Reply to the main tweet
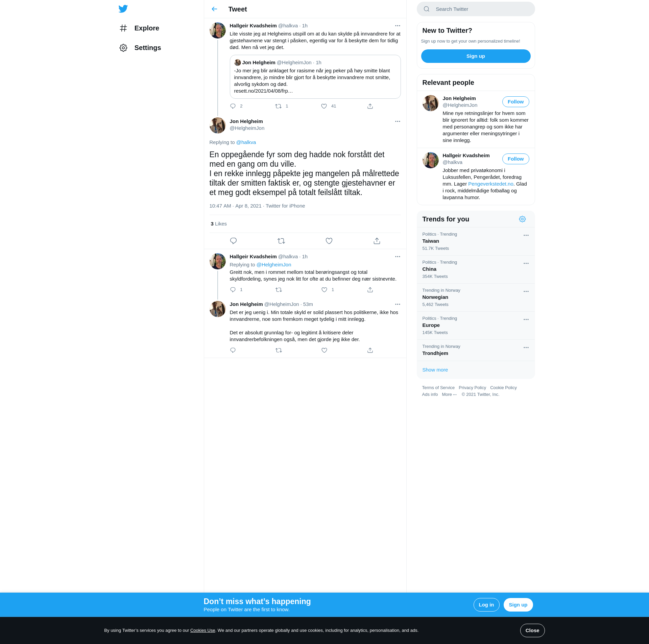The width and height of the screenshot is (649, 644). tap(233, 241)
